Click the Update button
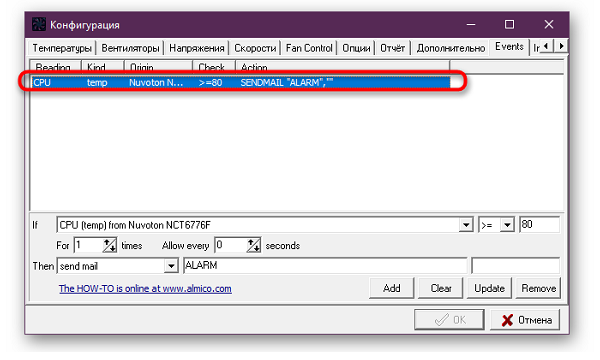600x360 pixels. coord(489,288)
